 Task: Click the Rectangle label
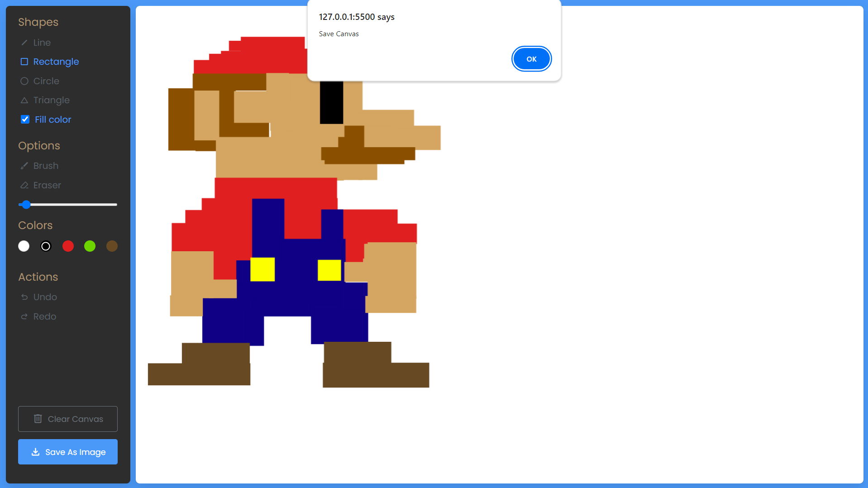pos(56,62)
